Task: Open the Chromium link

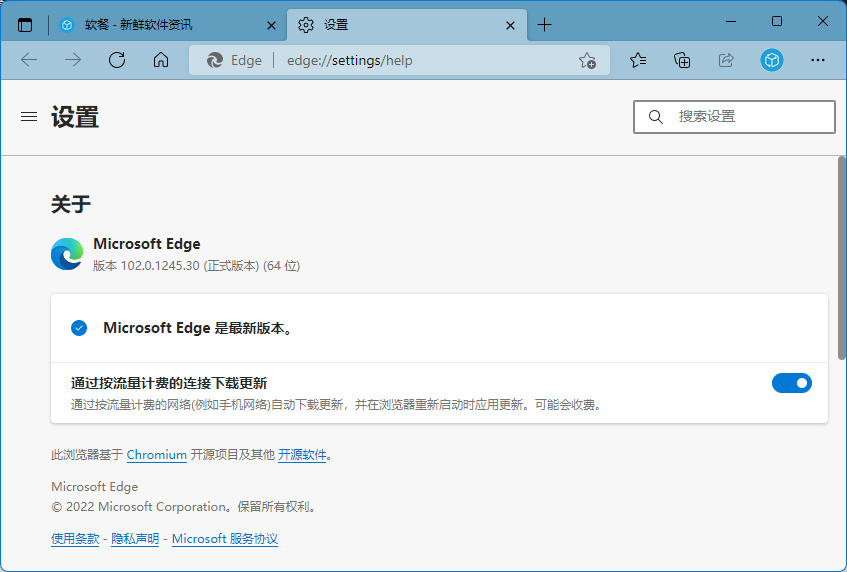Action: pyautogui.click(x=156, y=455)
